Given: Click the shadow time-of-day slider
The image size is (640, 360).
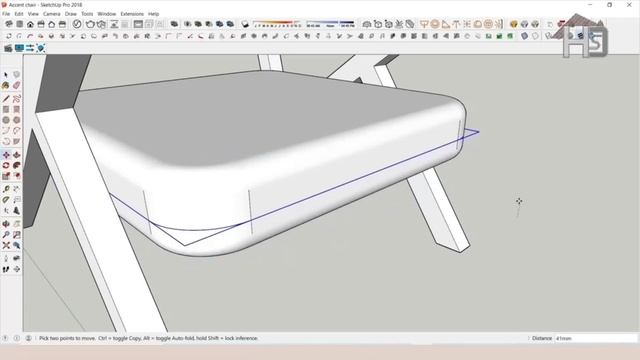Looking at the screenshot, I should coord(330,24).
